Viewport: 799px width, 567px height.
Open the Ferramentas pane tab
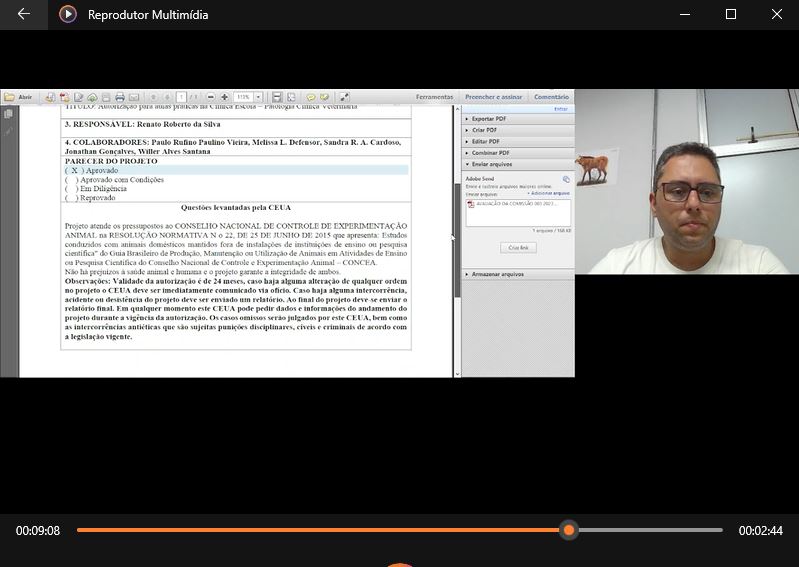tap(434, 97)
